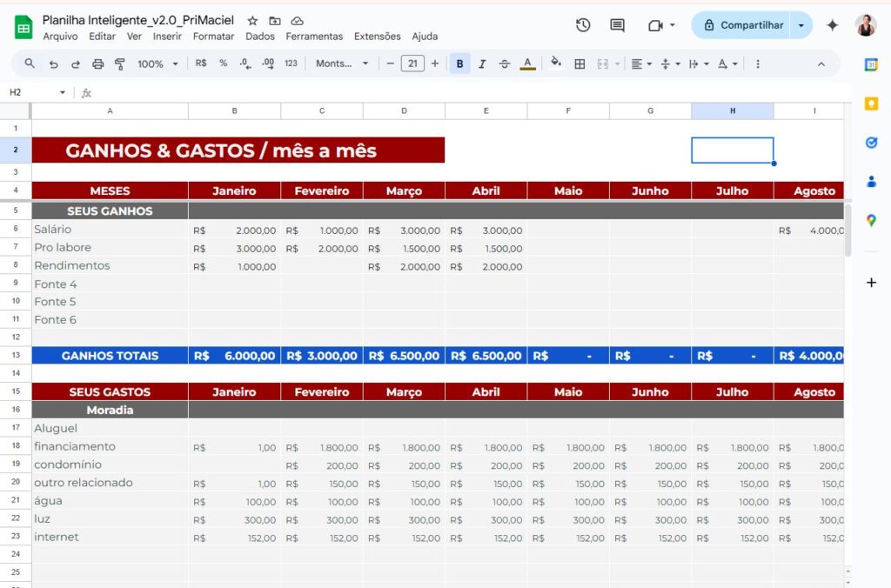Open the Inserir menu
The width and height of the screenshot is (891, 588).
(167, 37)
